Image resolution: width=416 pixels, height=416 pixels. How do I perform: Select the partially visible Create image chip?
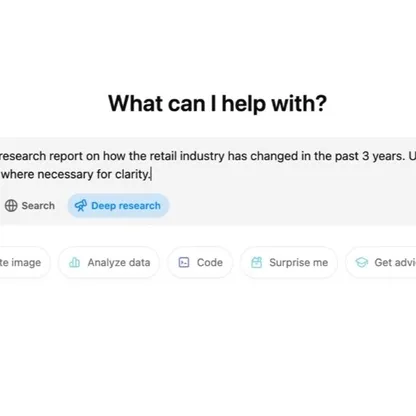coord(23,263)
